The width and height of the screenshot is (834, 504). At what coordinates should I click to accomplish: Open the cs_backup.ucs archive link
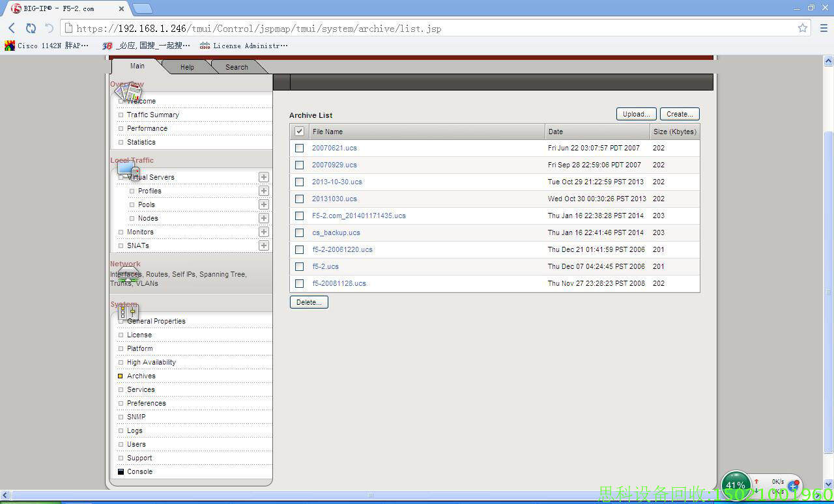(336, 232)
